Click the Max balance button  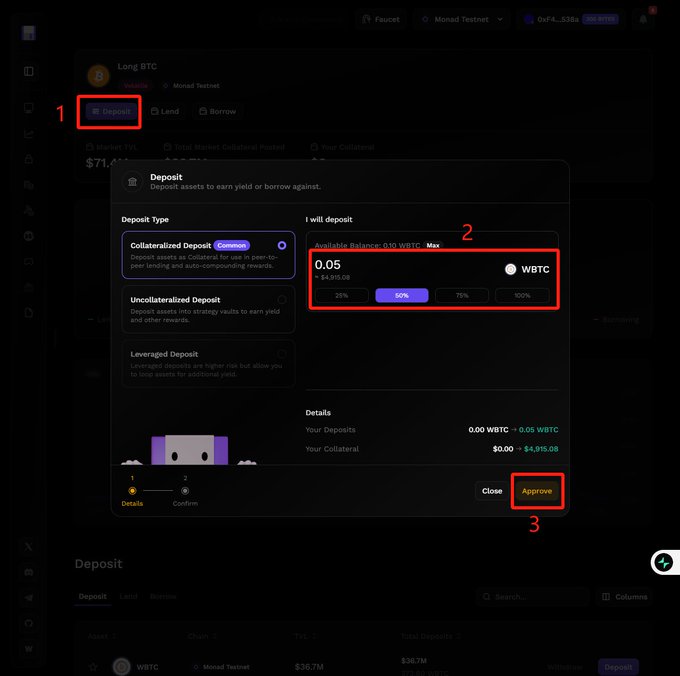[433, 245]
